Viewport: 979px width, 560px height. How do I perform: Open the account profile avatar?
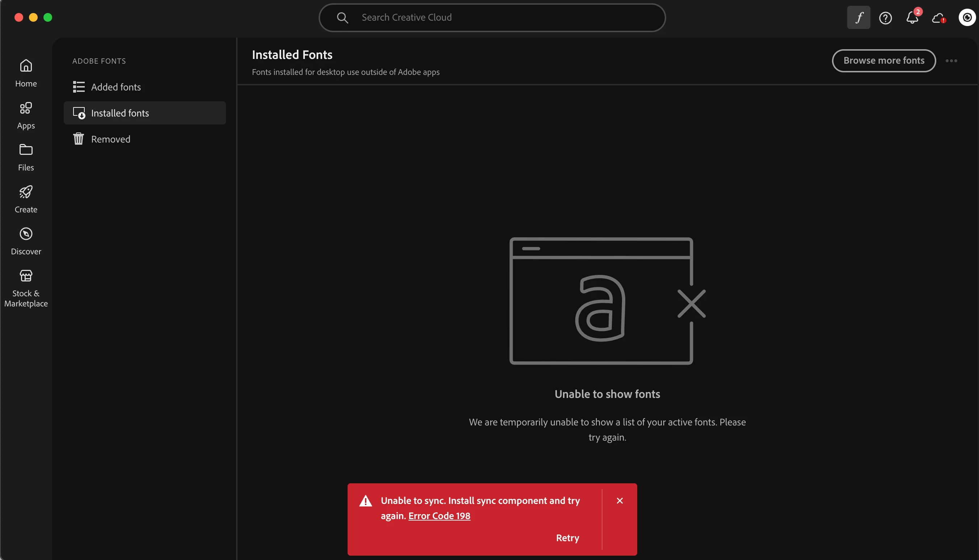967,18
